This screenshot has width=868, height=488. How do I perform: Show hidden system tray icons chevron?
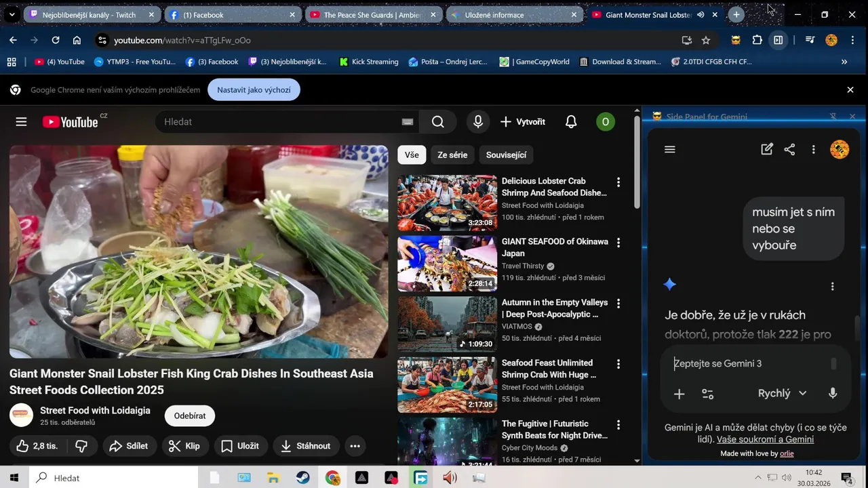tap(757, 478)
